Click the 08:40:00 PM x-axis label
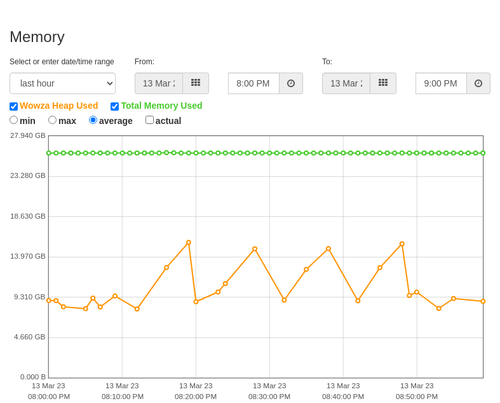The image size is (500, 403). tap(343, 397)
